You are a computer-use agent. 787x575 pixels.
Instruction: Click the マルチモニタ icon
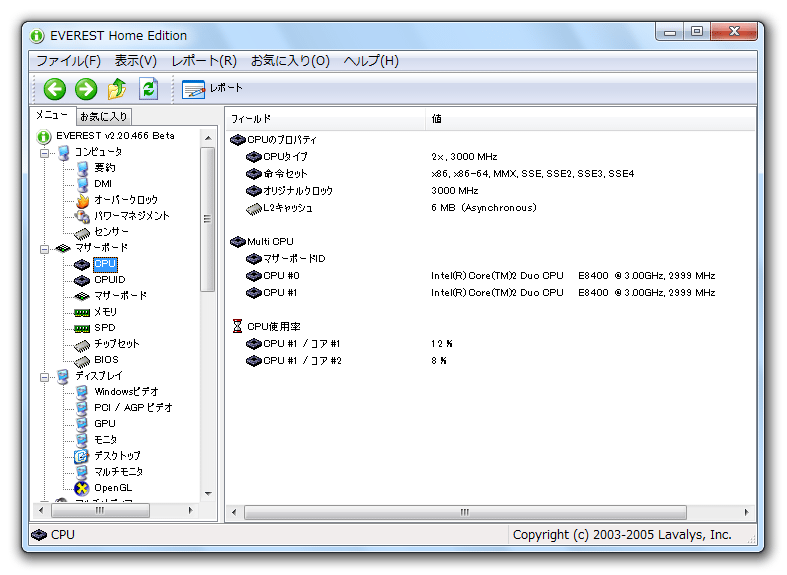coord(82,472)
